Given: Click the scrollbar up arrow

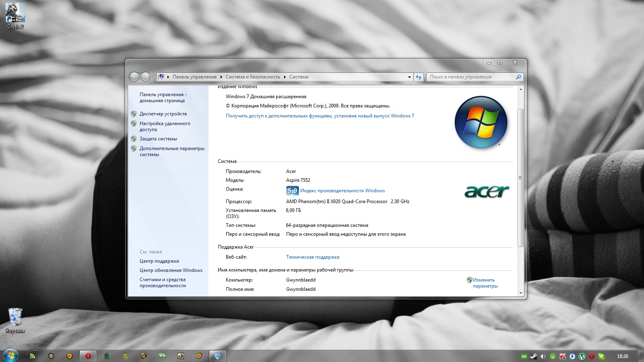Looking at the screenshot, I should 521,89.
